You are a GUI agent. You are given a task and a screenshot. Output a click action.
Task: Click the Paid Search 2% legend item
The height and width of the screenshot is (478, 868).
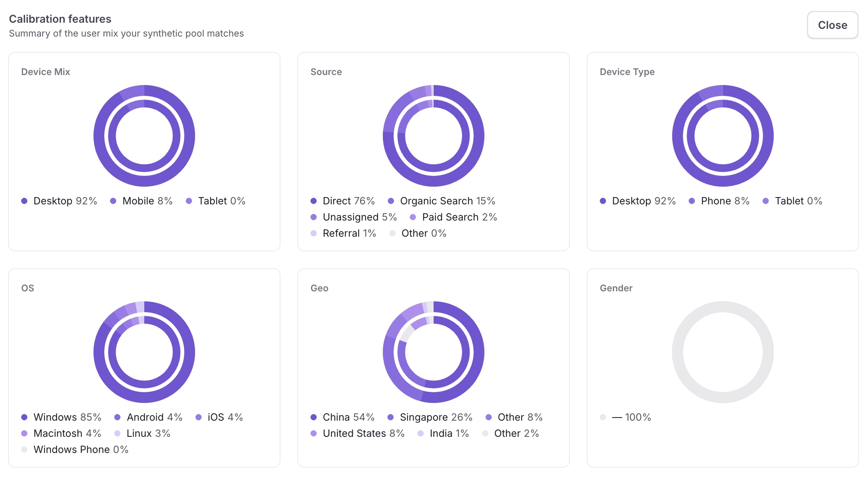tap(453, 217)
